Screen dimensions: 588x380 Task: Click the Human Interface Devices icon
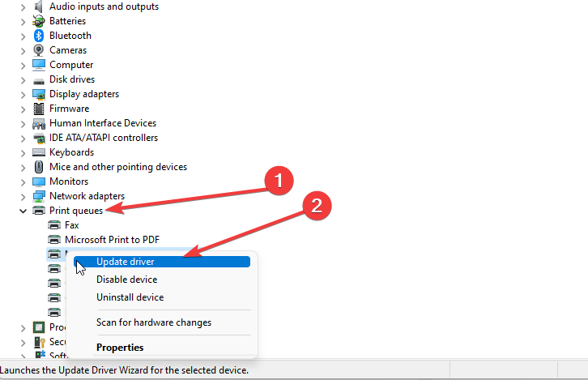tap(39, 123)
